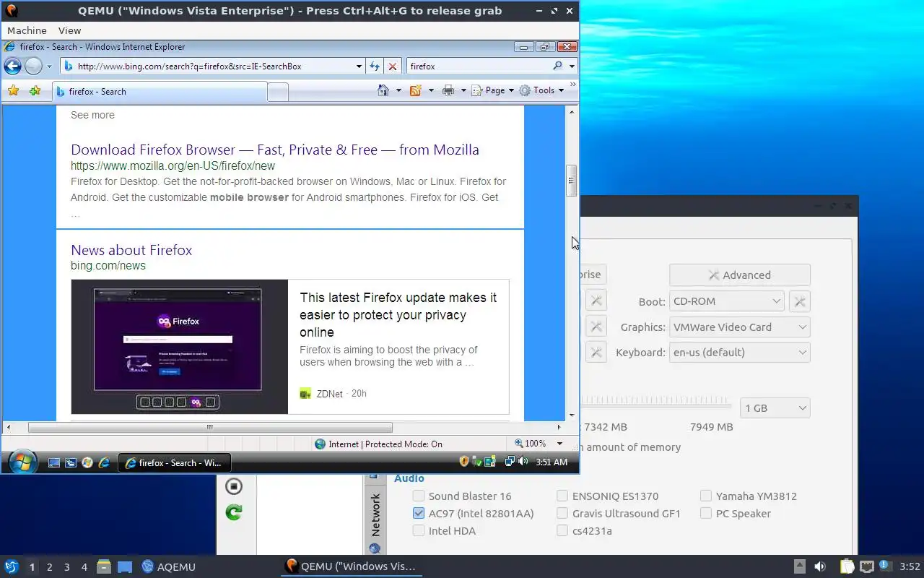
Task: Open Download Firefox Browser Mozilla search result
Action: tap(275, 150)
